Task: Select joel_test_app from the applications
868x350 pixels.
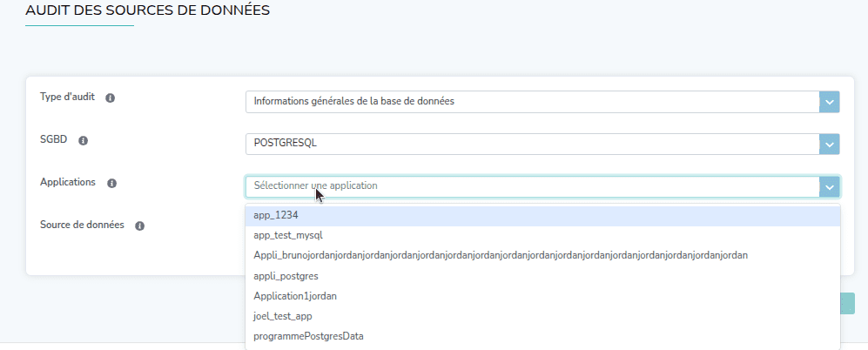Action: point(283,316)
